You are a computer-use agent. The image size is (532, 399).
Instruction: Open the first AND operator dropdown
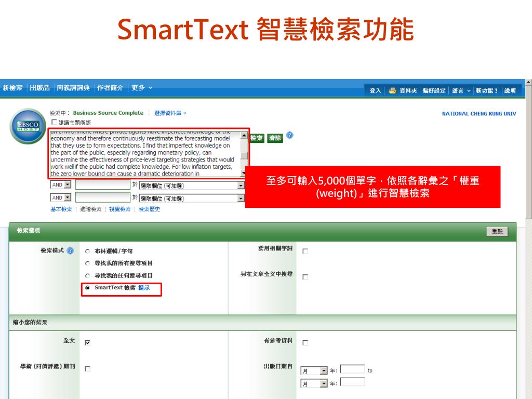(x=61, y=184)
